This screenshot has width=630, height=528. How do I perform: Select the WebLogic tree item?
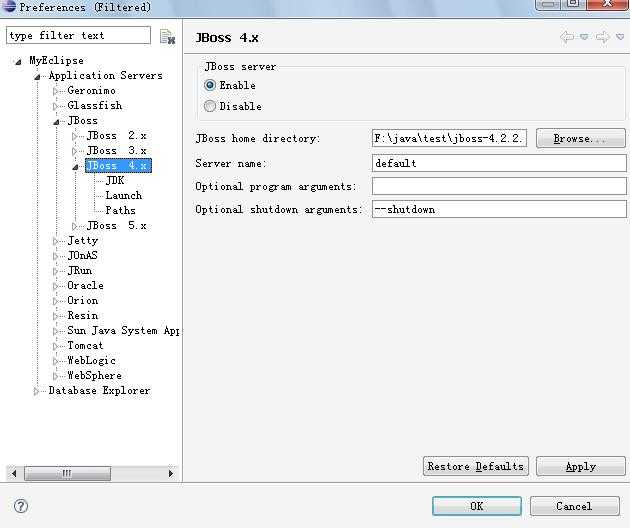(92, 360)
